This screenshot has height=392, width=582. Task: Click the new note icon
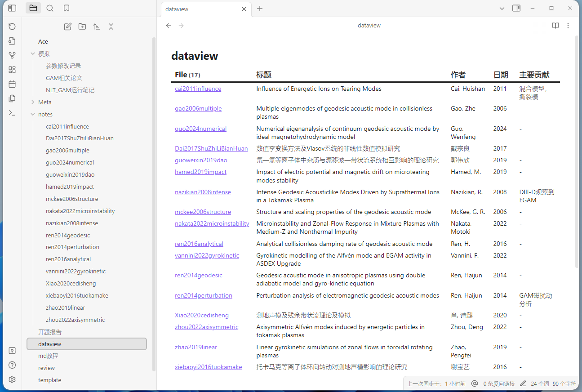click(x=68, y=27)
